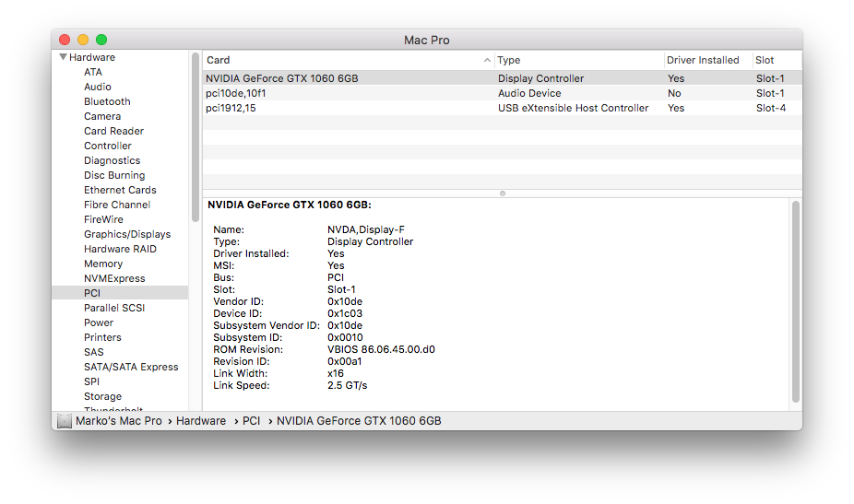Open Parallel SCSI section
854x504 pixels.
(114, 308)
